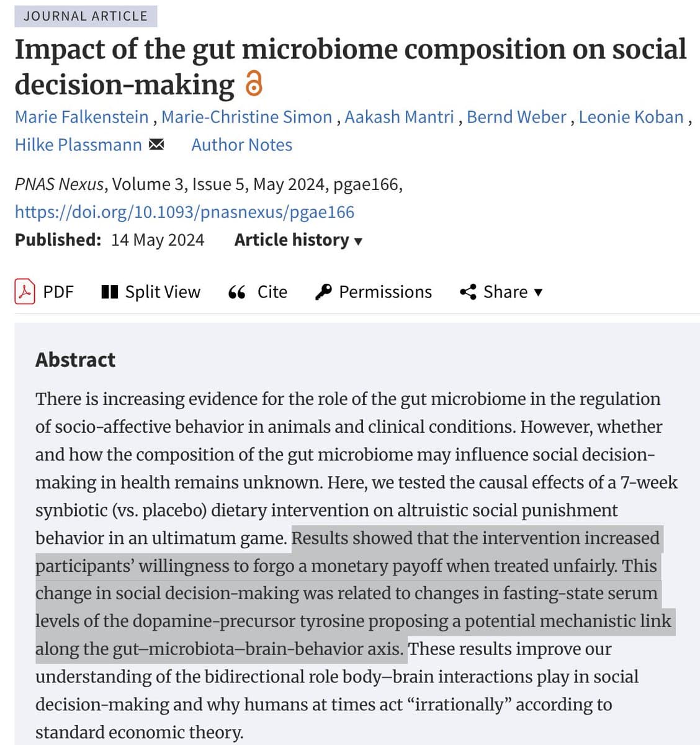
Task: View author Bernd Weber details
Action: point(516,117)
